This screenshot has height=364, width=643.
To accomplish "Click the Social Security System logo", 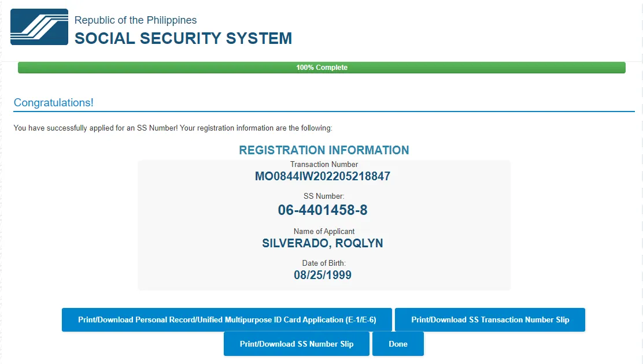I will (39, 27).
